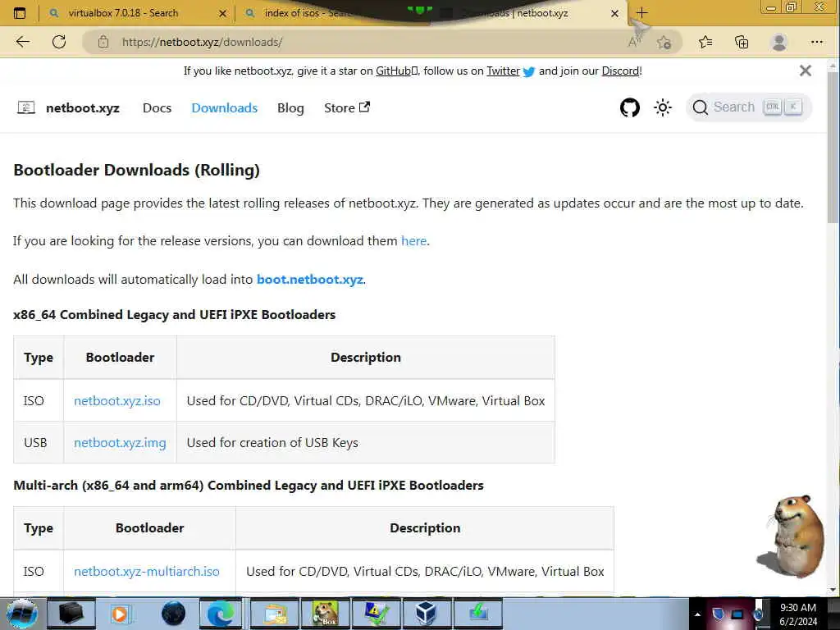This screenshot has height=630, width=840.
Task: Open the warning checkmark taskbar app
Action: [376, 614]
